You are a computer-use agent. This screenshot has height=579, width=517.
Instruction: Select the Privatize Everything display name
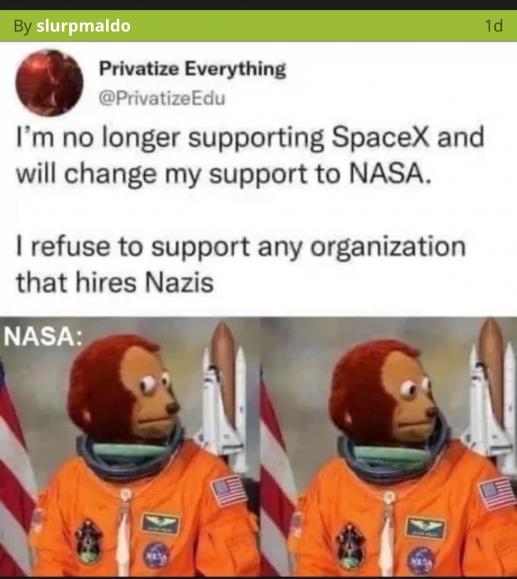tap(192, 69)
